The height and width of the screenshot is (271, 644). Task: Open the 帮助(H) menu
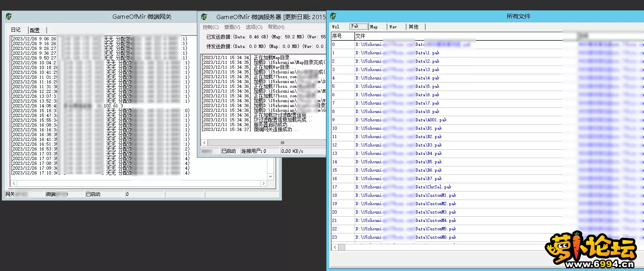[x=276, y=27]
